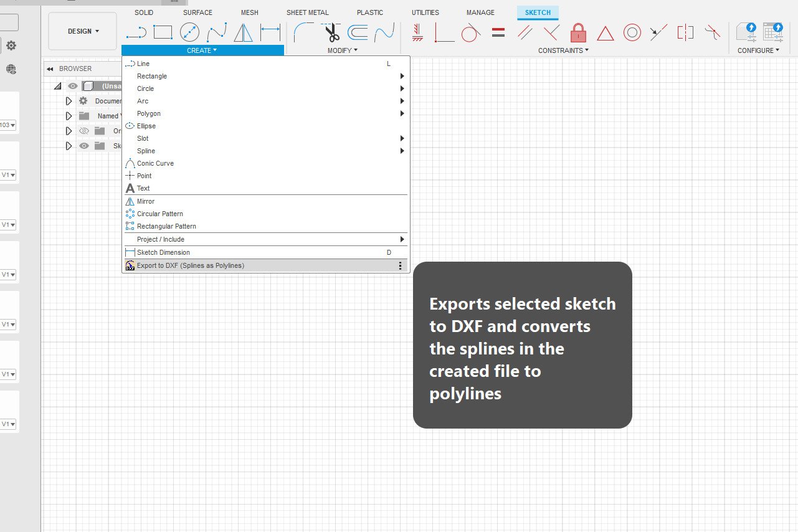Image resolution: width=798 pixels, height=532 pixels.
Task: Click the active SKETCH tab
Action: [538, 12]
